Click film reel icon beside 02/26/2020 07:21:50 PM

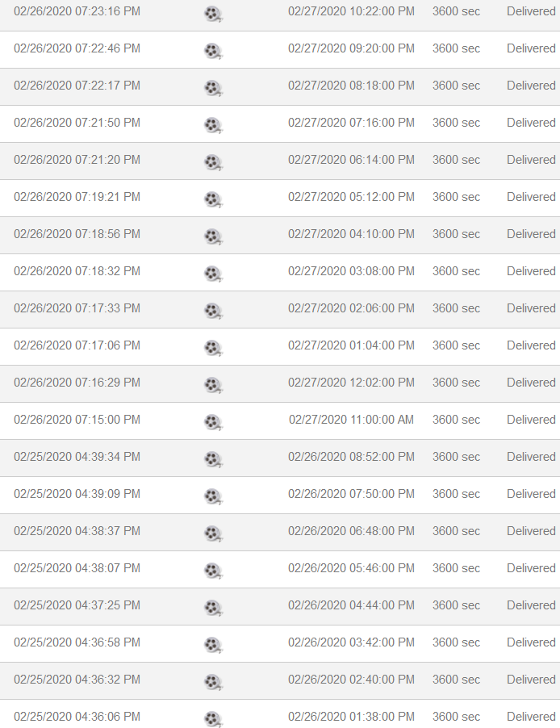pos(212,124)
